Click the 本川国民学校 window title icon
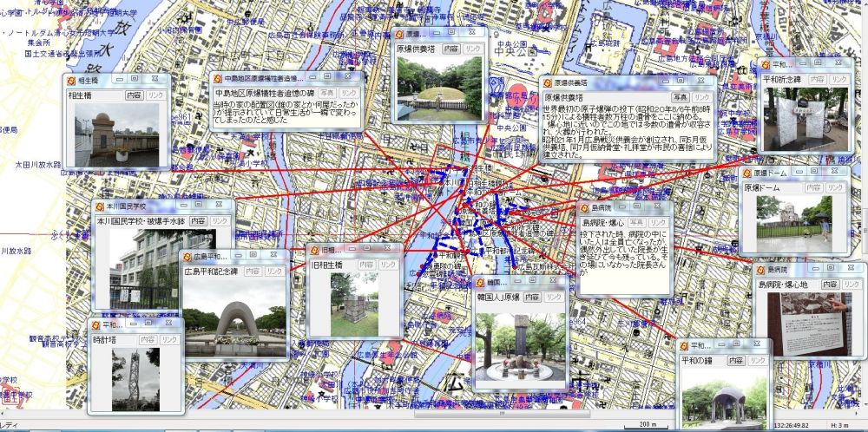 tap(100, 207)
